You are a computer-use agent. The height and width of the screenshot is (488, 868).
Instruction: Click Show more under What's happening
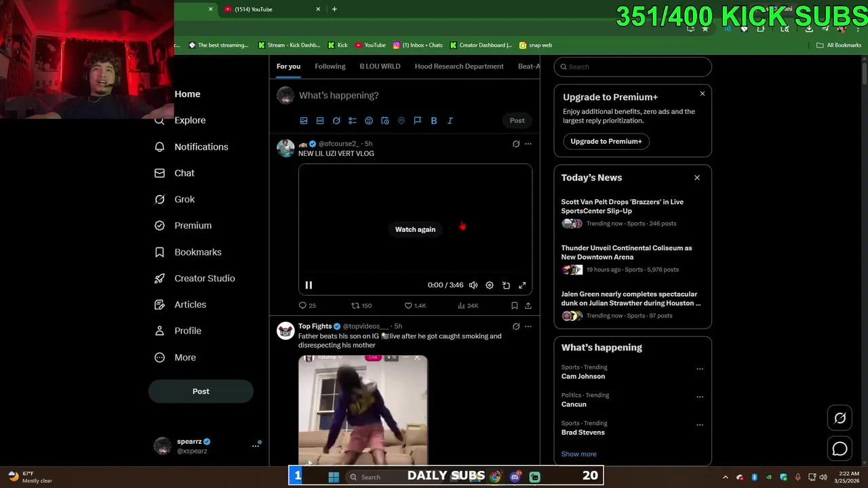[x=578, y=454]
